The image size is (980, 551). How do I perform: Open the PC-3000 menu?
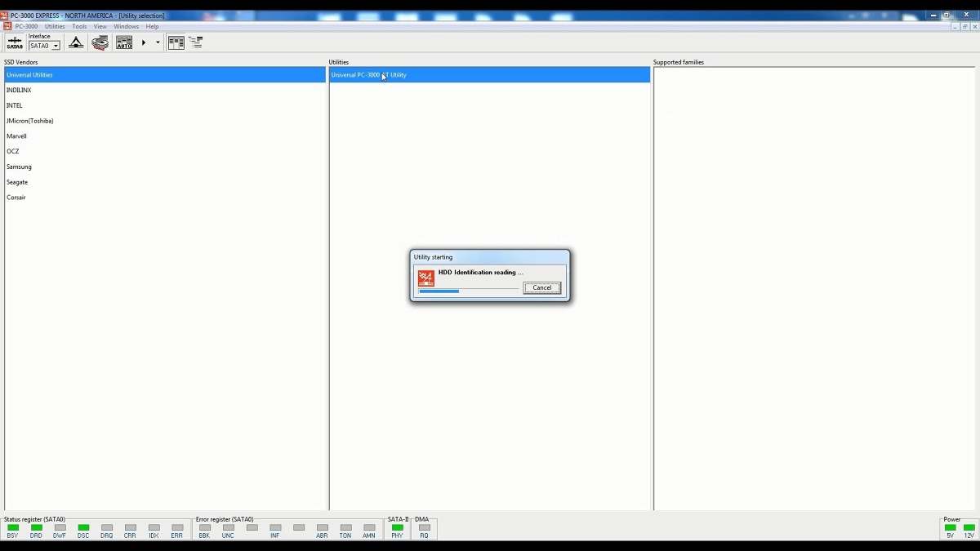(26, 26)
